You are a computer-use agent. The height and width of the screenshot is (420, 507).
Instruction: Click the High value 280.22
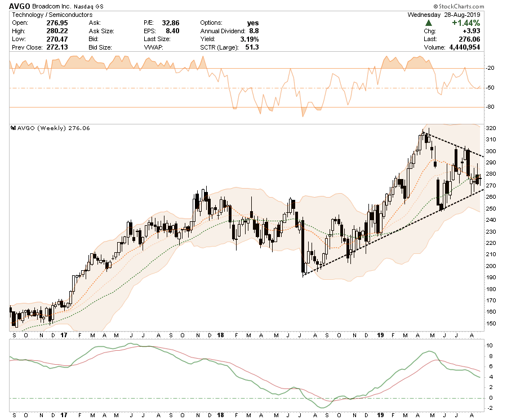click(x=57, y=31)
